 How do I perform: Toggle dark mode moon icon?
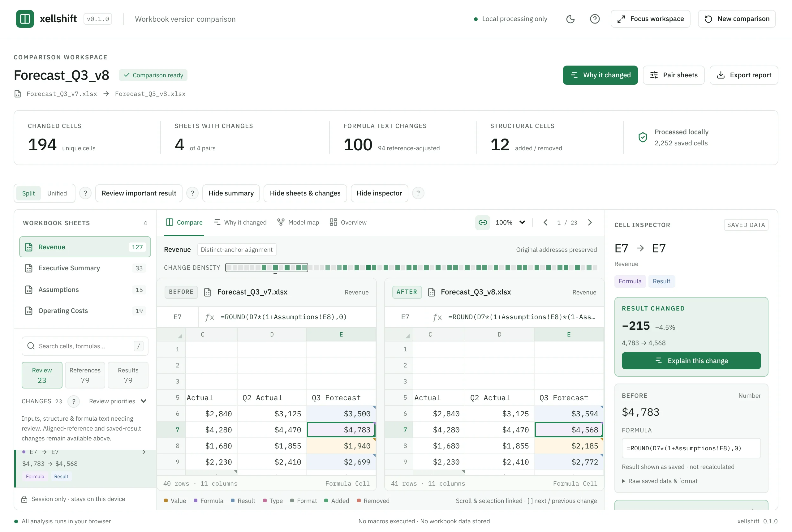[x=570, y=19]
